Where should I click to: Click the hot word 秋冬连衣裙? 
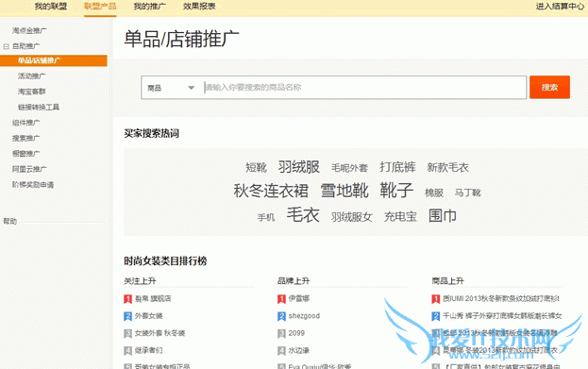[x=271, y=191]
